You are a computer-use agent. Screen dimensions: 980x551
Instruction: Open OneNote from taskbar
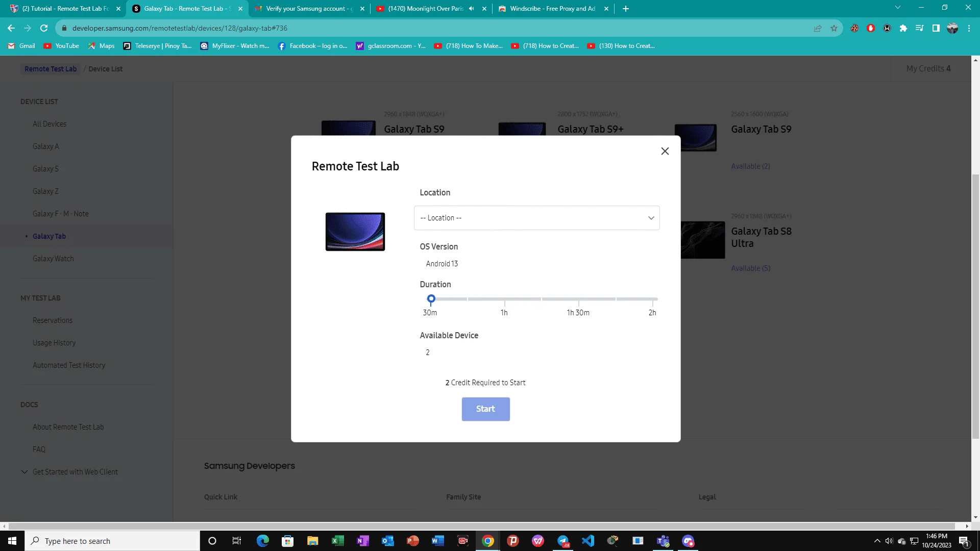tap(362, 541)
